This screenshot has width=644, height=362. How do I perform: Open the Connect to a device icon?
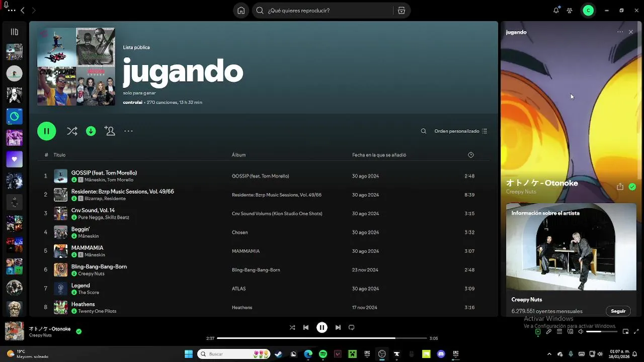[x=571, y=332]
